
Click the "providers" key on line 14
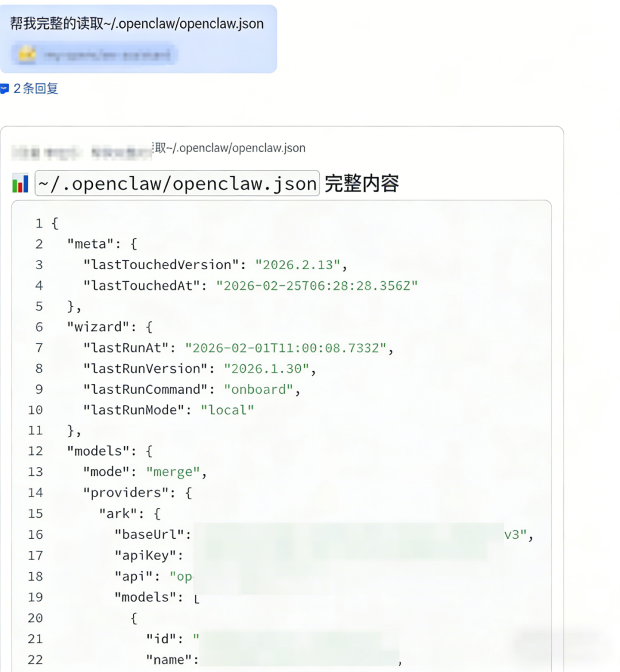(x=126, y=493)
